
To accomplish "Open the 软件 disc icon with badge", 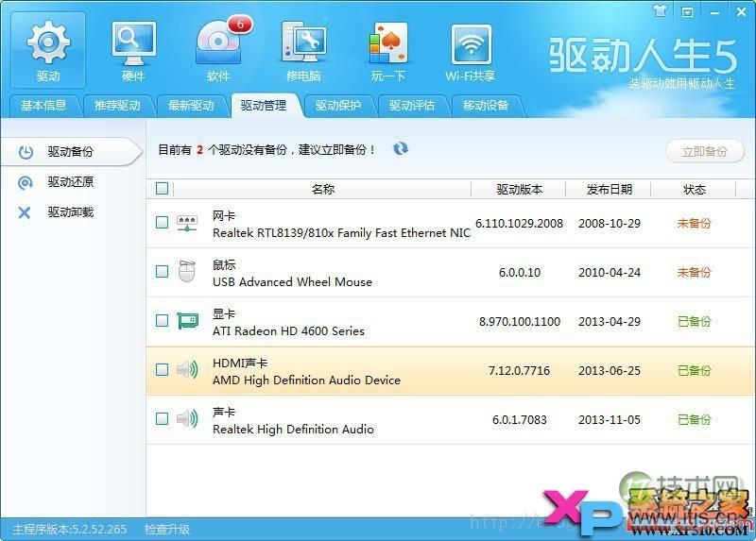I will (219, 50).
